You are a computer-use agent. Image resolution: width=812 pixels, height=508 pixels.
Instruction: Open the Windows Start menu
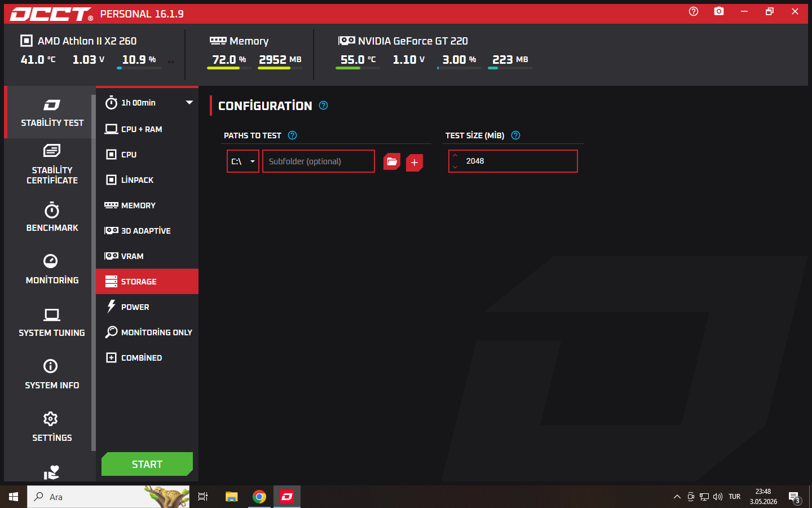point(14,497)
